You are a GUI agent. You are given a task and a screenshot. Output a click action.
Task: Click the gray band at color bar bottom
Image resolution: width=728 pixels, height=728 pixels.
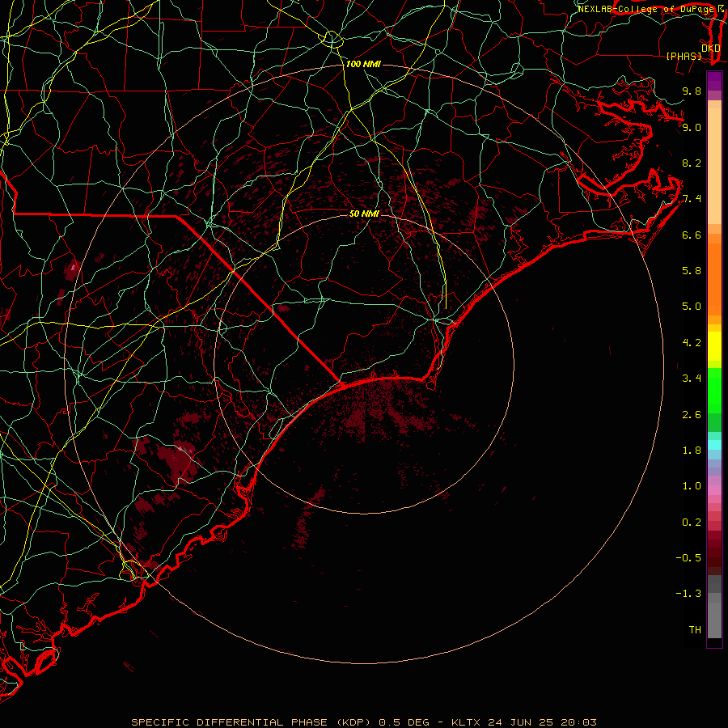(714, 616)
